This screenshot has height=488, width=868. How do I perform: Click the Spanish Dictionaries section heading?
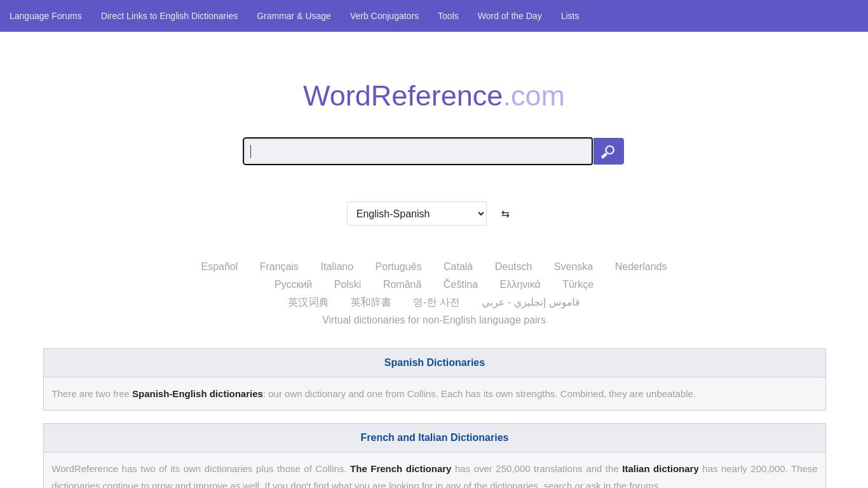[435, 363]
